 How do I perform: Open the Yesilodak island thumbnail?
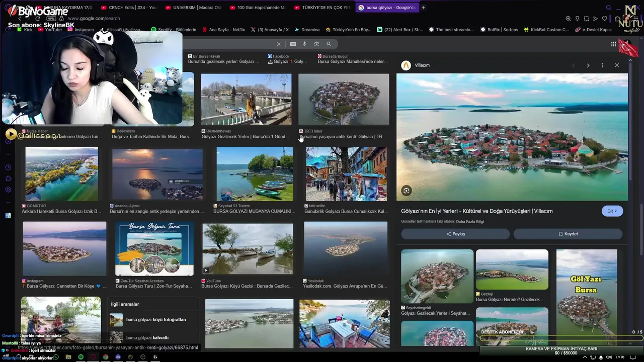pos(346,249)
